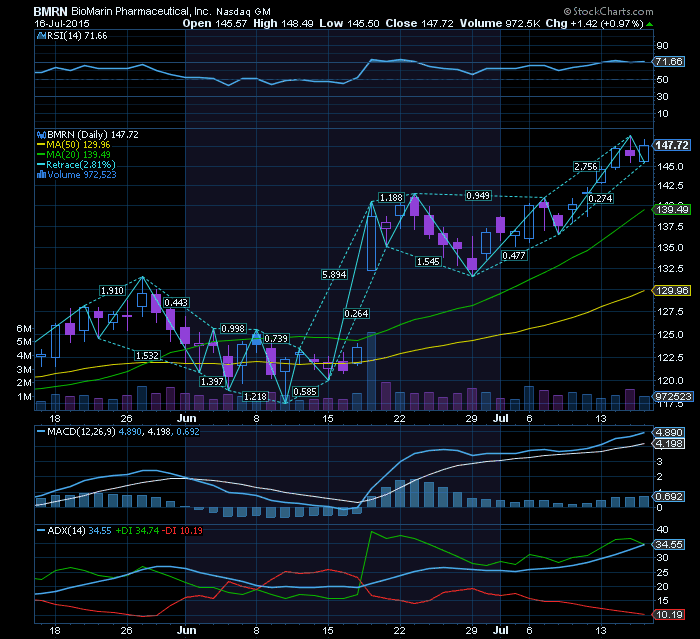Click the 145.0 label on the price axis
This screenshot has height=639, width=700.
(671, 167)
